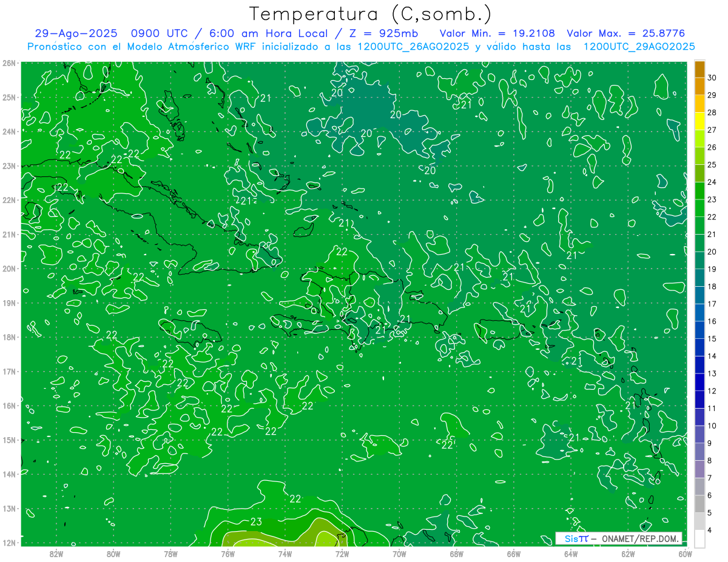Image resolution: width=728 pixels, height=562 pixels.
Task: Click the "66W" longitude label
Action: click(514, 554)
